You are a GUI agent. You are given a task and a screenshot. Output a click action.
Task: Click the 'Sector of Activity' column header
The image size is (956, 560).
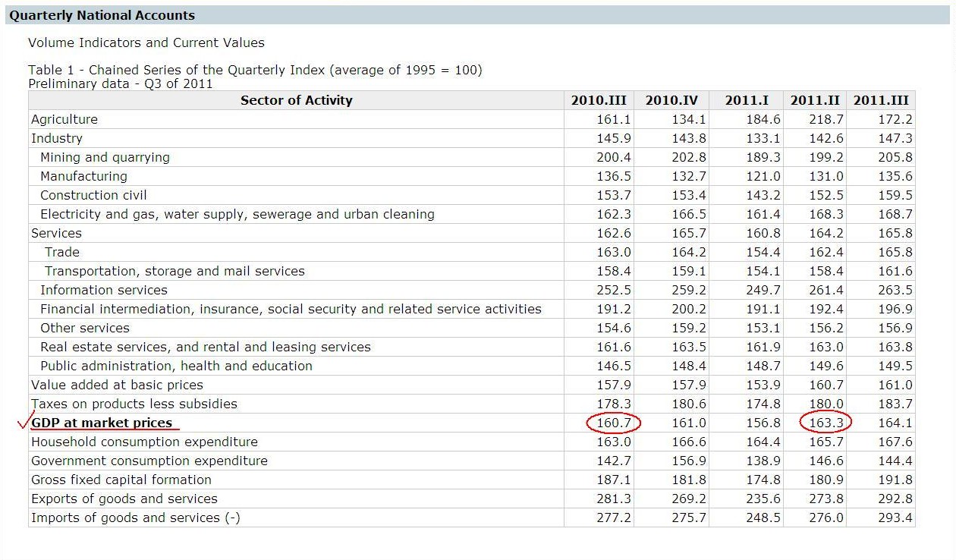tap(297, 100)
